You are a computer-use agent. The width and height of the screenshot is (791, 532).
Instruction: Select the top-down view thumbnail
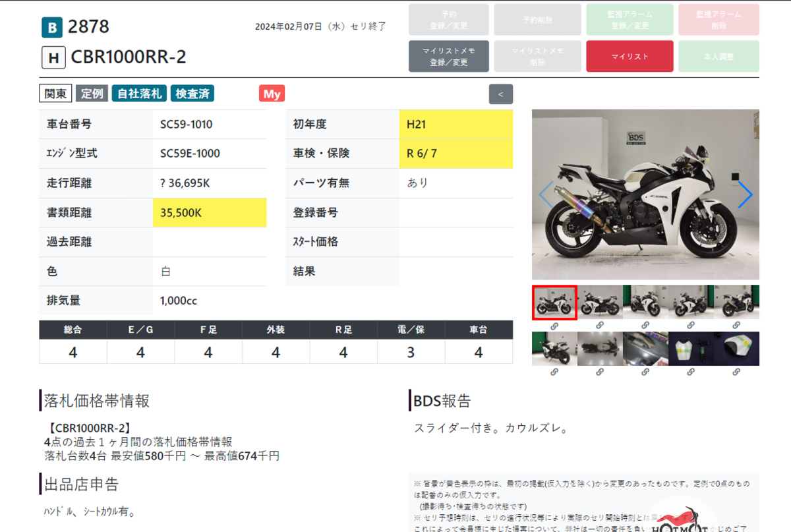coord(600,348)
